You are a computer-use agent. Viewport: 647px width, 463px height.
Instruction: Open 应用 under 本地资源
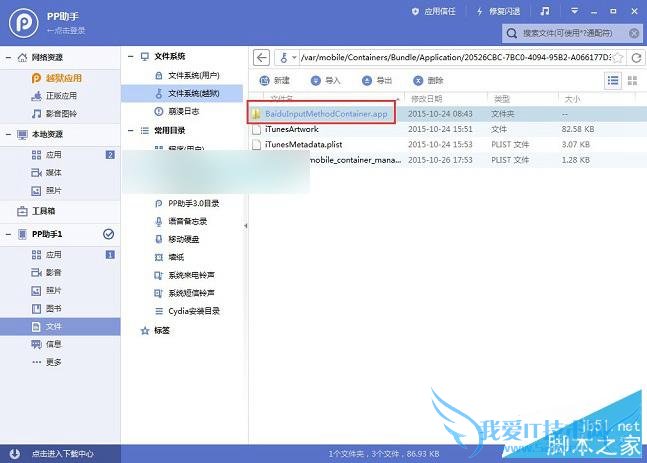[47, 155]
